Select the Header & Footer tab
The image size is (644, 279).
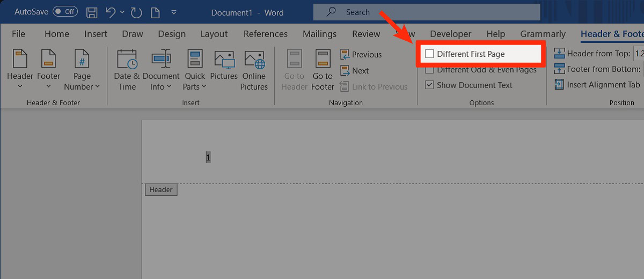tap(612, 34)
